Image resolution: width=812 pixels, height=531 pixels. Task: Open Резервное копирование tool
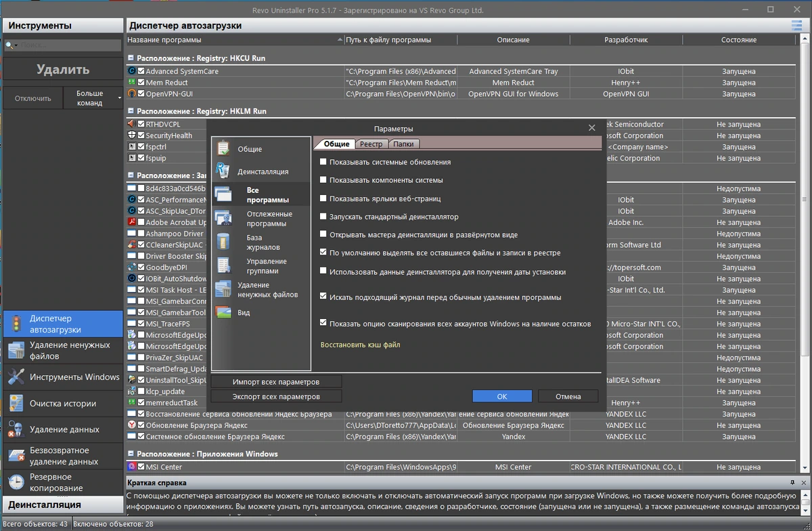[x=62, y=482]
